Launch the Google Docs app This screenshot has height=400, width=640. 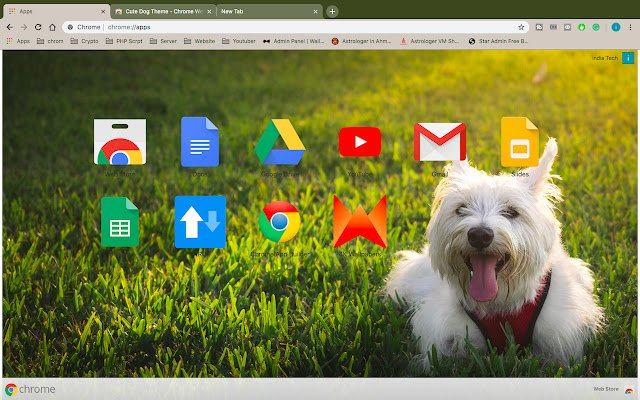click(199, 142)
